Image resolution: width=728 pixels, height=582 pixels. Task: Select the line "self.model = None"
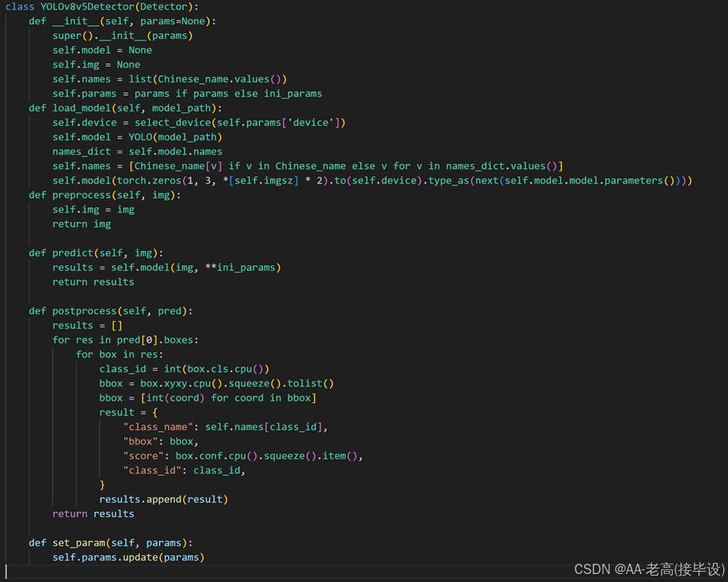[x=102, y=50]
